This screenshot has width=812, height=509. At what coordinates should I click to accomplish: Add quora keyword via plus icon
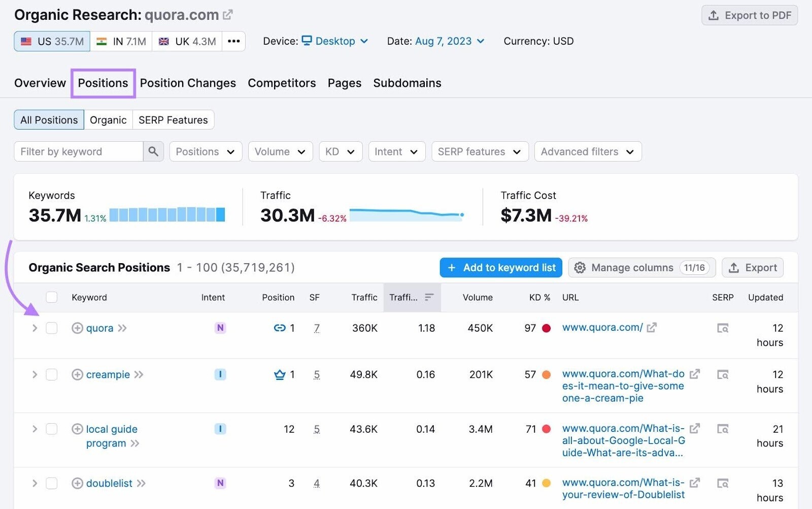pyautogui.click(x=77, y=328)
